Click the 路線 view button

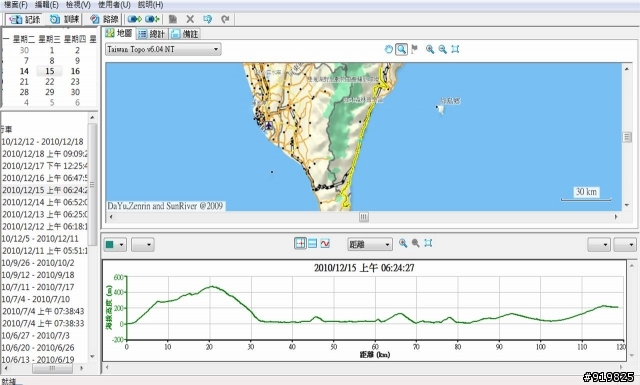(104, 19)
